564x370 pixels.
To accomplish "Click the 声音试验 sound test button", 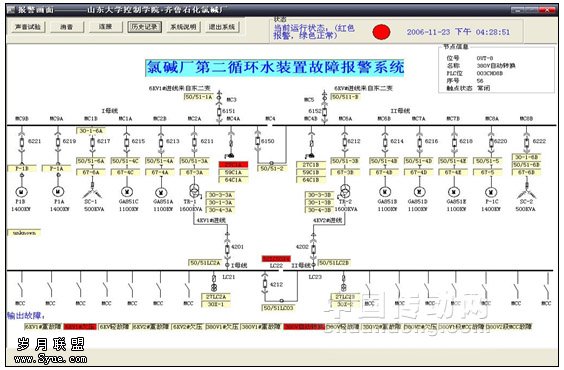I will pyautogui.click(x=27, y=27).
